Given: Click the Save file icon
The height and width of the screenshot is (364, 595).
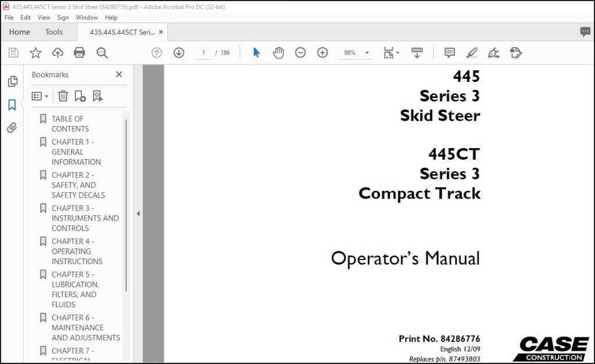Looking at the screenshot, I should pyautogui.click(x=14, y=53).
